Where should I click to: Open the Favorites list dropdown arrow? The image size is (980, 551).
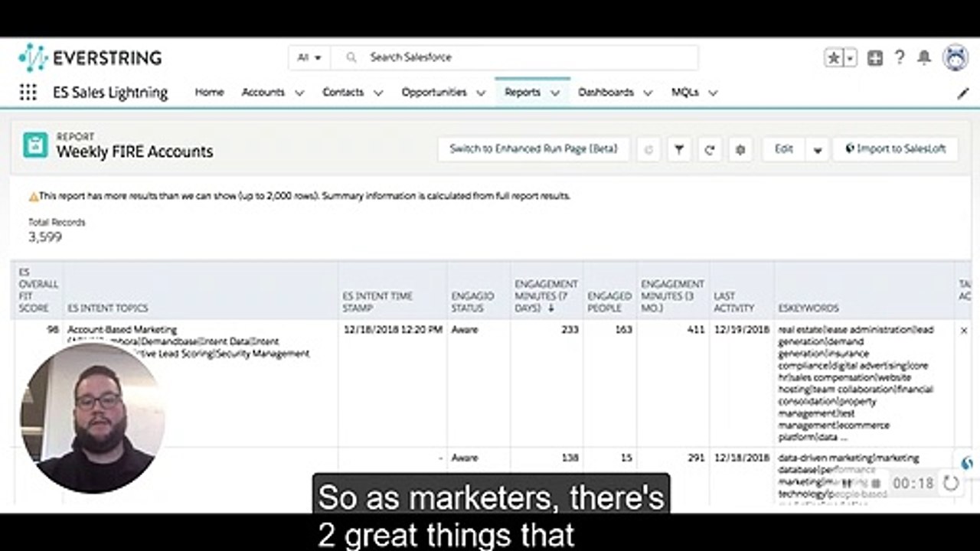pos(850,57)
